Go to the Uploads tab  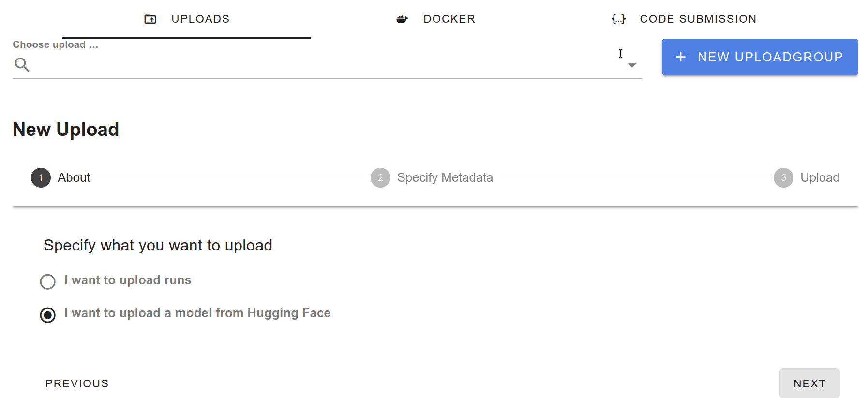(200, 19)
